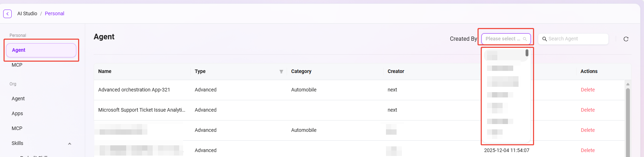The height and width of the screenshot is (157, 644).
Task: Click the Personal breadcrumb link
Action: 54,13
